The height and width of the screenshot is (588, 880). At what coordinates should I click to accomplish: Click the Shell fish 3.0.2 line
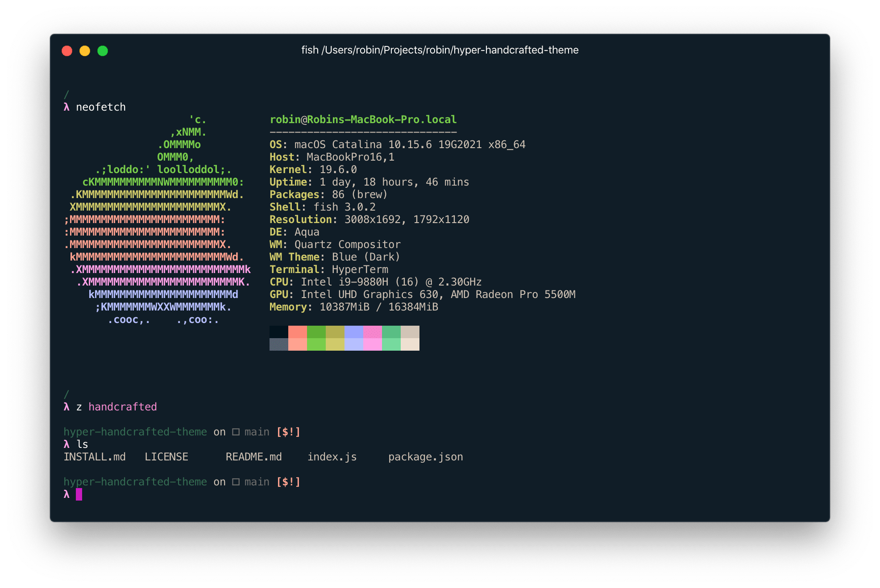[322, 207]
